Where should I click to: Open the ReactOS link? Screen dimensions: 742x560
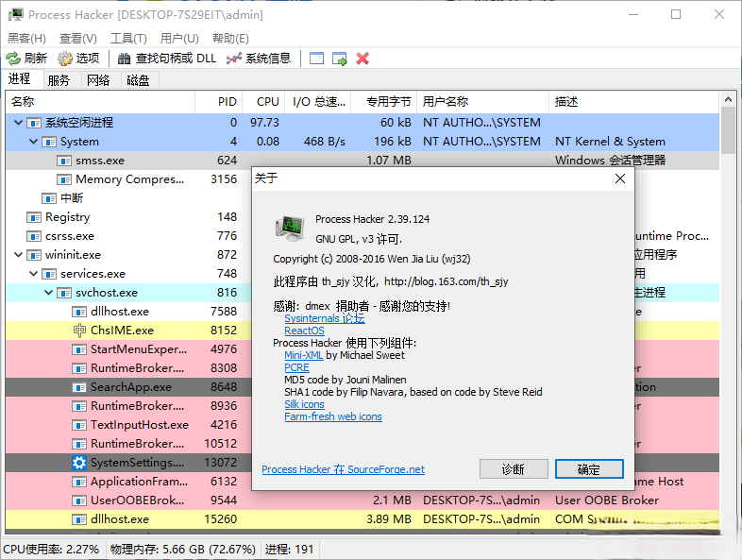(304, 331)
